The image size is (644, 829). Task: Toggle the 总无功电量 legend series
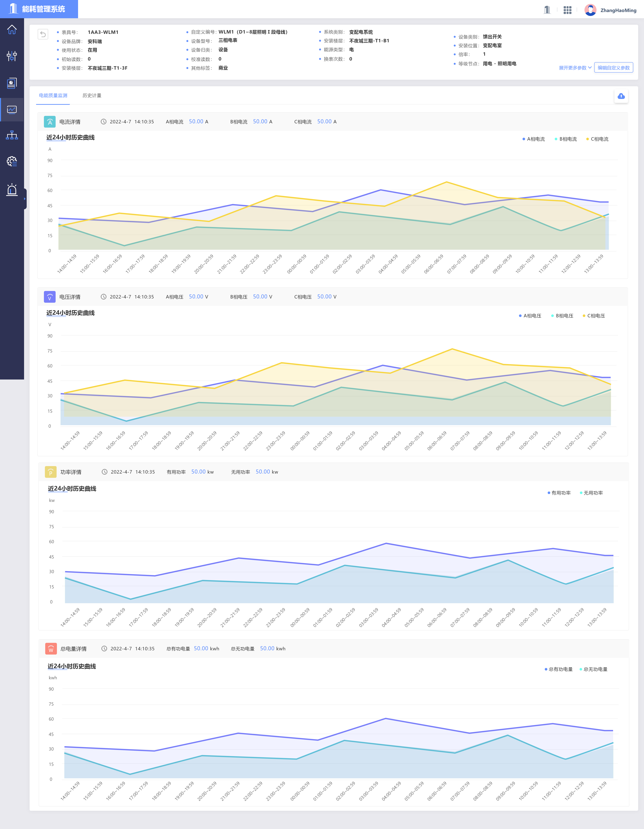(594, 669)
